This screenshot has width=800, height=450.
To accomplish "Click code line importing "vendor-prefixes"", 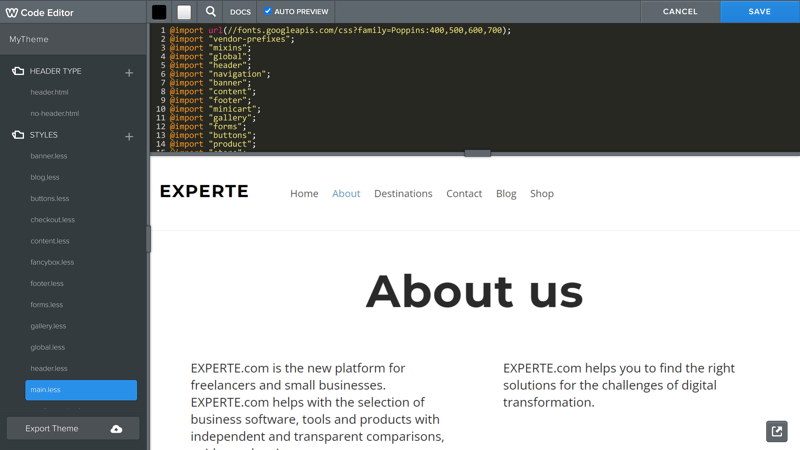I will (x=232, y=39).
